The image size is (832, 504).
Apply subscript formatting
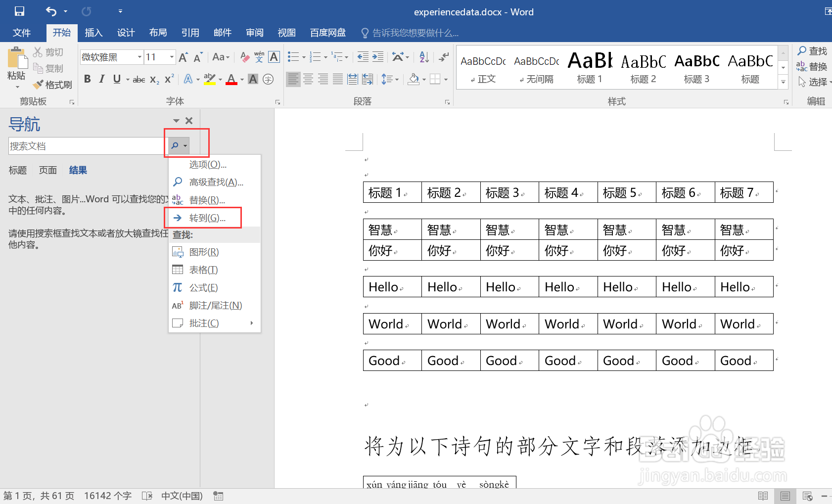[154, 79]
